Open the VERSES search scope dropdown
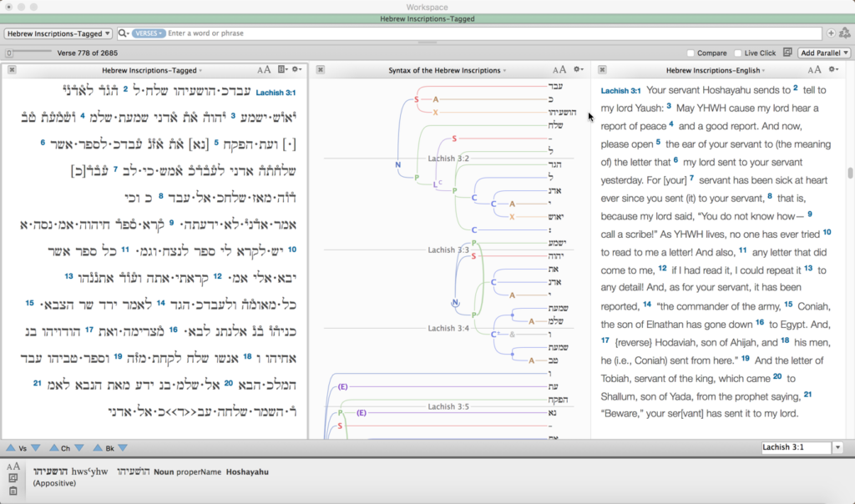 (x=148, y=33)
